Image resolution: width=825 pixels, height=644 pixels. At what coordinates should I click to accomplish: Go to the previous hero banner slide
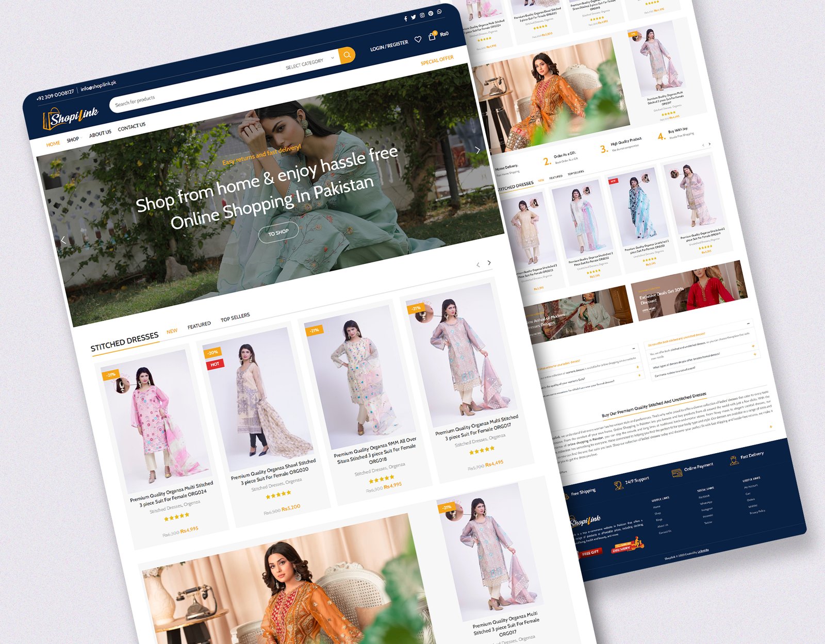click(63, 240)
